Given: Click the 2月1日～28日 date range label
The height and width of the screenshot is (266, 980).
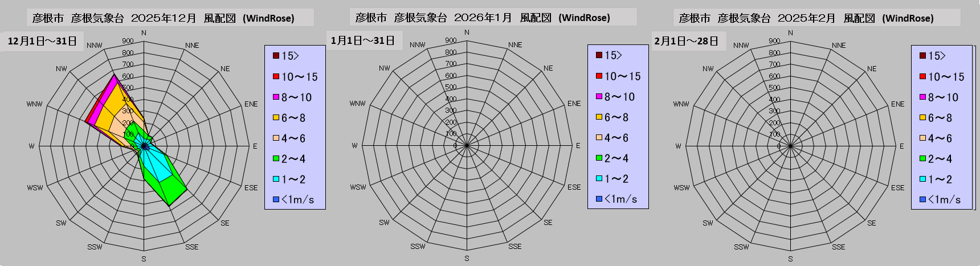Looking at the screenshot, I should pyautogui.click(x=686, y=41).
